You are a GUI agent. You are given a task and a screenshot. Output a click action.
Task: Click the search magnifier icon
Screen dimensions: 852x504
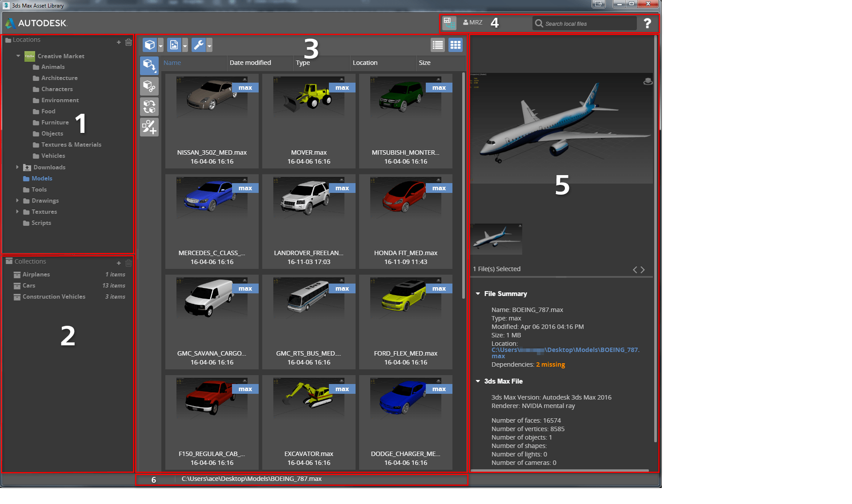point(539,24)
